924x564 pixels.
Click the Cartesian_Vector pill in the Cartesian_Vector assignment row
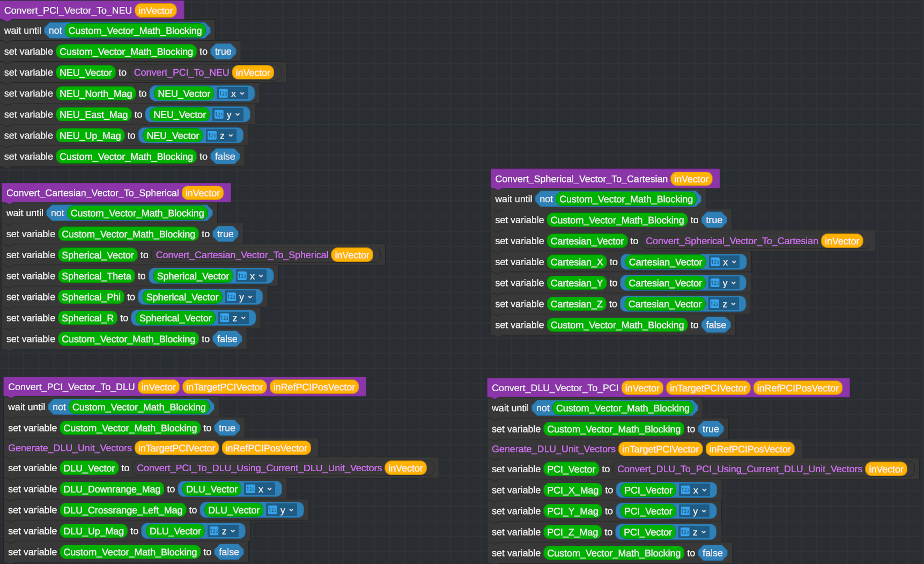pyautogui.click(x=587, y=241)
